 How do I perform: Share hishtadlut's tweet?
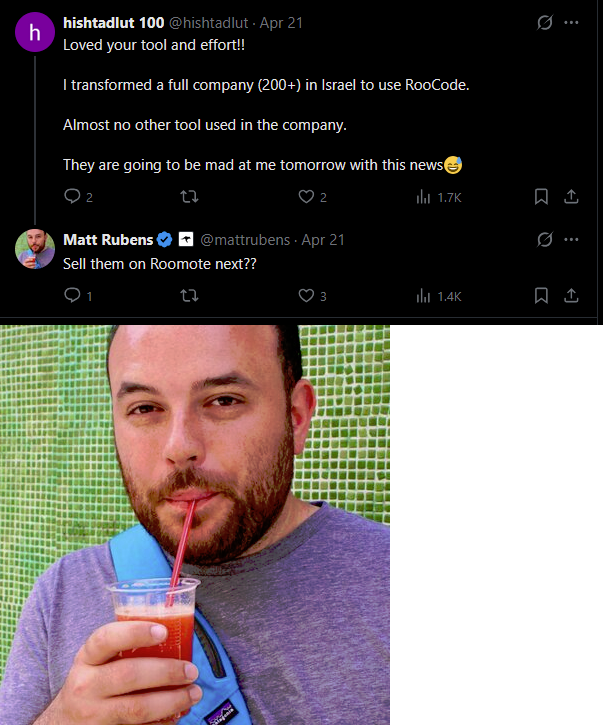571,197
